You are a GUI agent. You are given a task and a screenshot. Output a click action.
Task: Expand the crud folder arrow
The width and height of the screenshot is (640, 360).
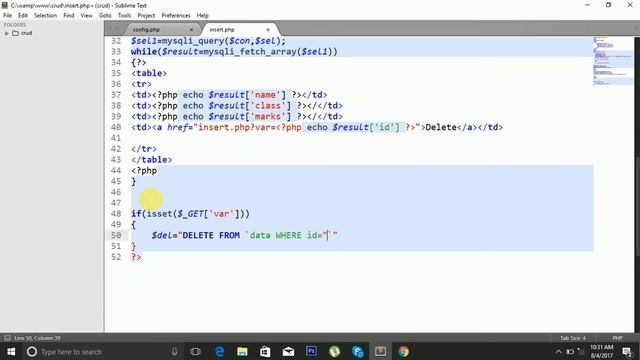[7, 33]
